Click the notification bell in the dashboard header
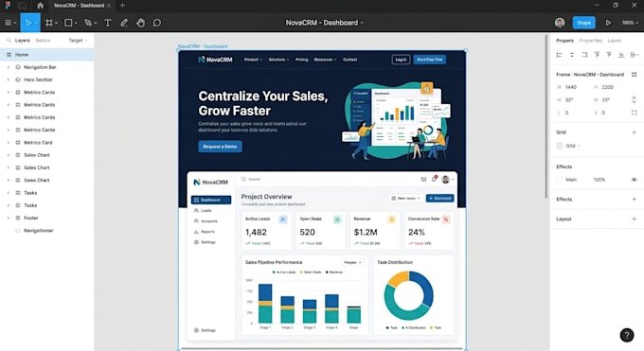The height and width of the screenshot is (351, 644). 434,179
